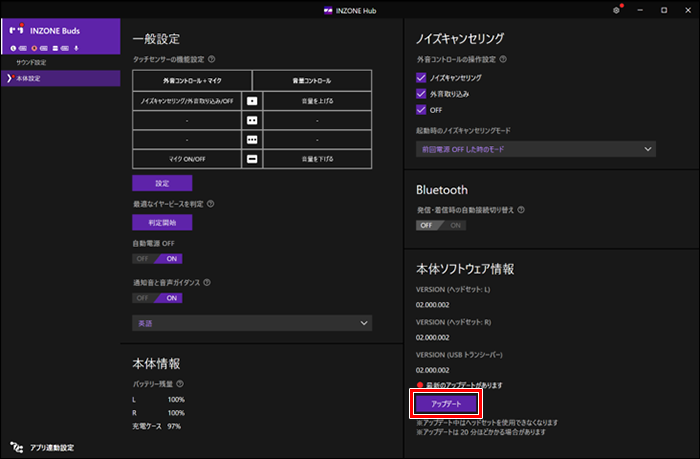Click the single-tap icon in touch table
This screenshot has width=700, height=459.
click(252, 101)
